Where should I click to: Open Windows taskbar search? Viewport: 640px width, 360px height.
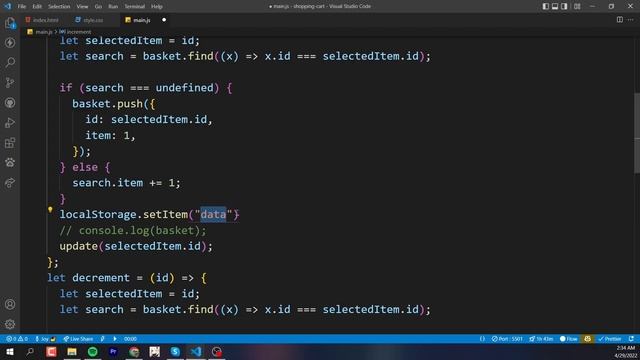[30, 351]
